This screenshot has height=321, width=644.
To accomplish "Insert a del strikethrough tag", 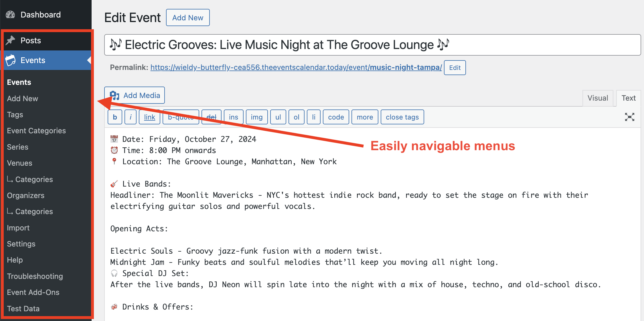I will (x=212, y=117).
